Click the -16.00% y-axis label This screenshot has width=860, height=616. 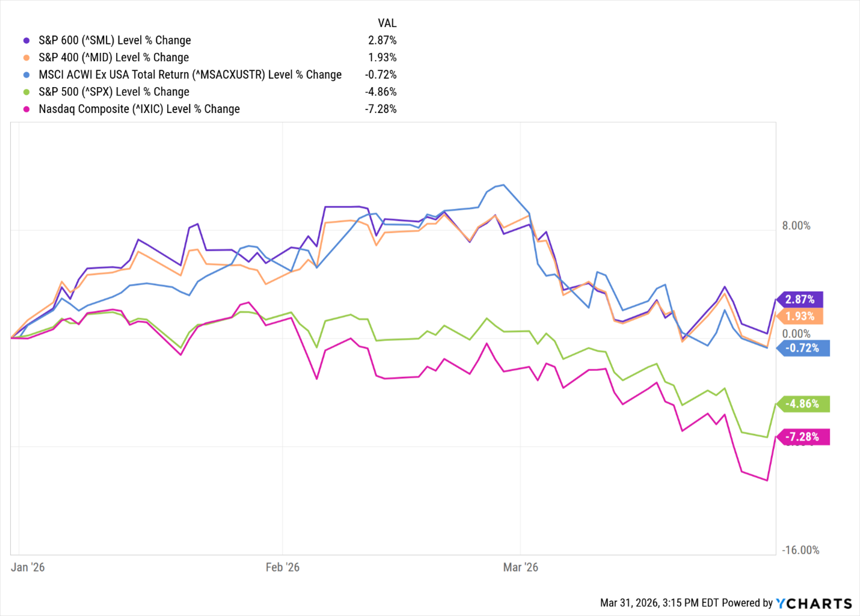tap(800, 550)
